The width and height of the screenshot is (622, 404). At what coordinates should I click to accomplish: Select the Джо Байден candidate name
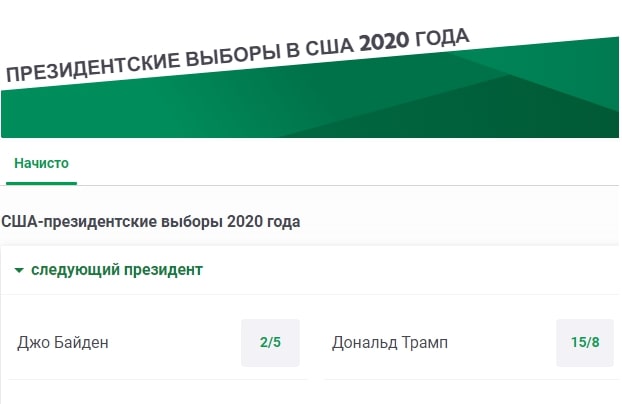pos(63,343)
